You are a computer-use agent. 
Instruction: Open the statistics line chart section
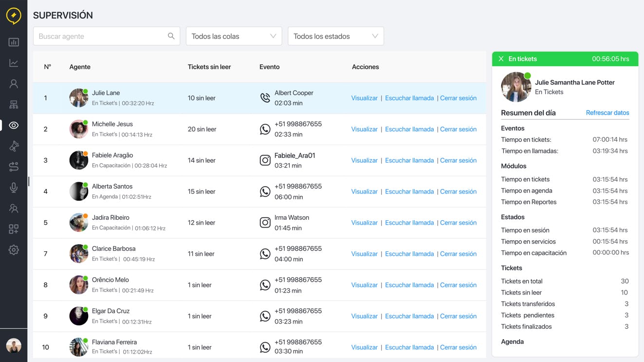pyautogui.click(x=14, y=62)
